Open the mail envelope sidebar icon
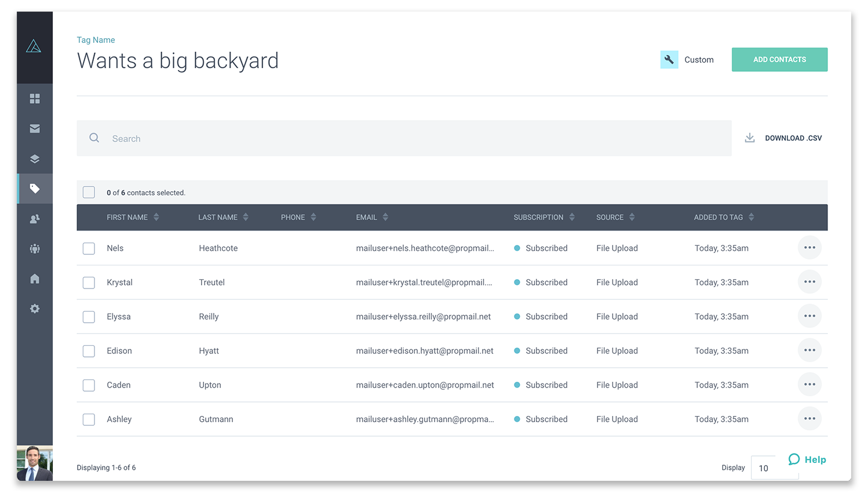Screen dimensions: 868x493 [x=35, y=129]
